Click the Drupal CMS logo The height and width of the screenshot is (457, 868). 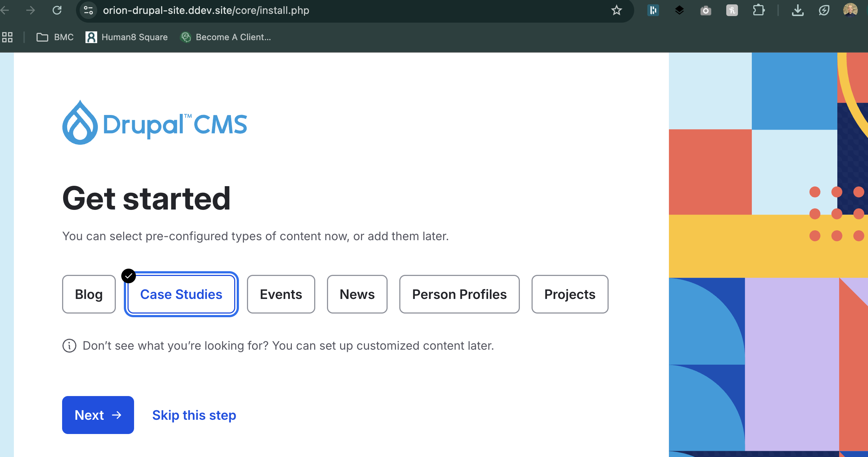155,123
